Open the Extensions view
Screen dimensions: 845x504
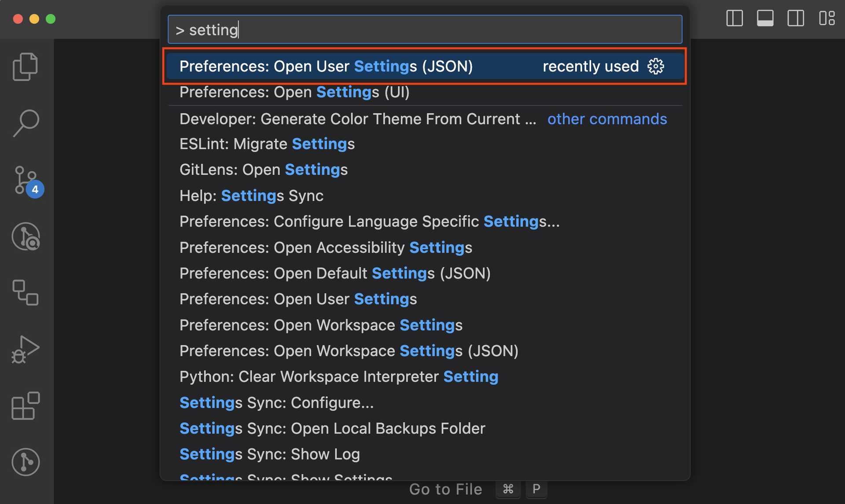click(x=25, y=406)
